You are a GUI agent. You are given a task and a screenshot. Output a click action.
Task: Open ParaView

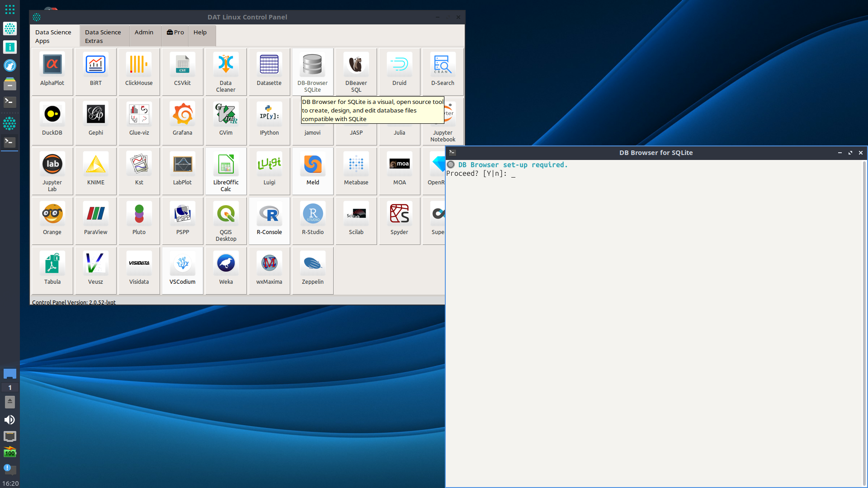tap(96, 221)
